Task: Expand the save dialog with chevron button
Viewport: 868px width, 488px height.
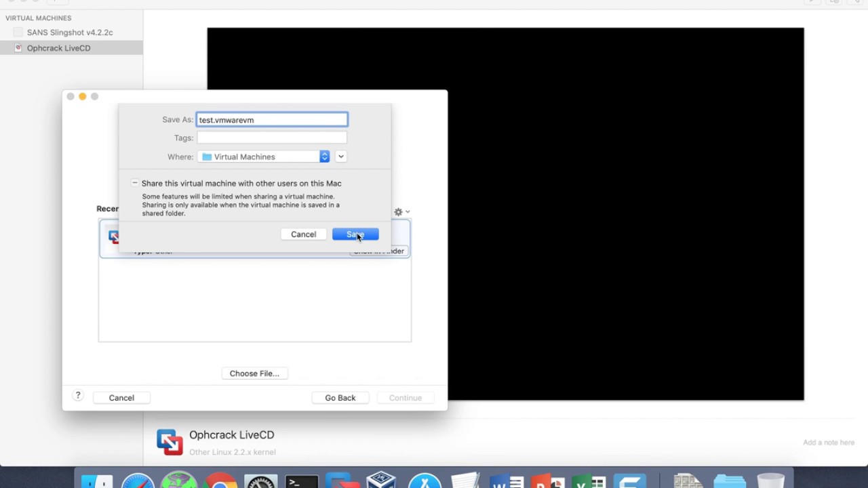Action: click(x=341, y=157)
